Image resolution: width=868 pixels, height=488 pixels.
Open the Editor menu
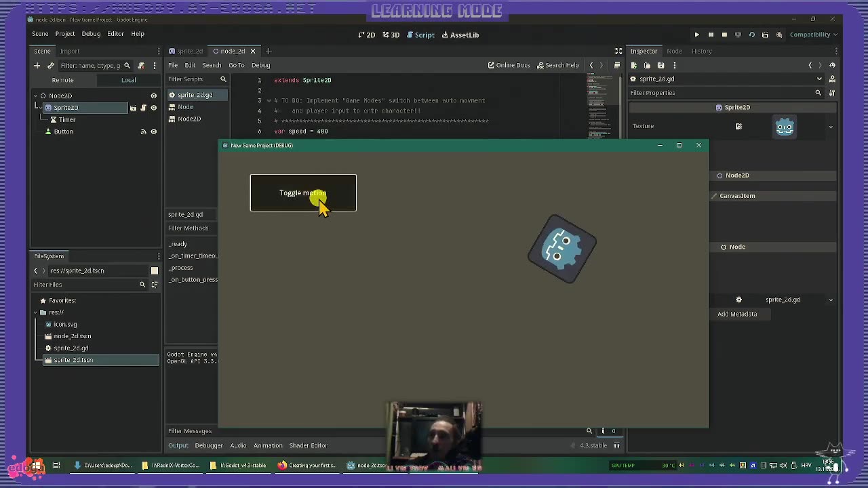115,34
